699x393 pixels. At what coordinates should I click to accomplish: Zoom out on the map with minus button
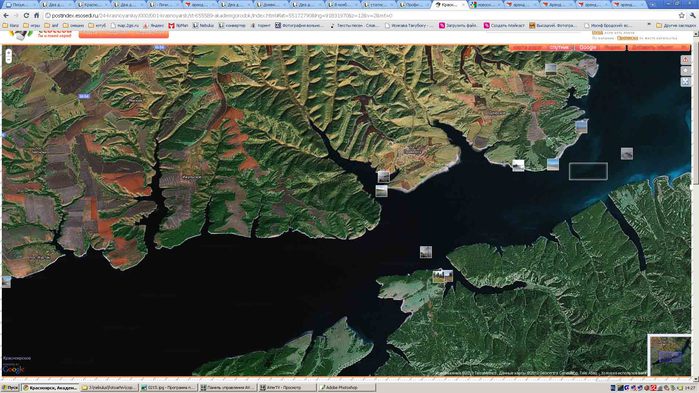point(8,59)
